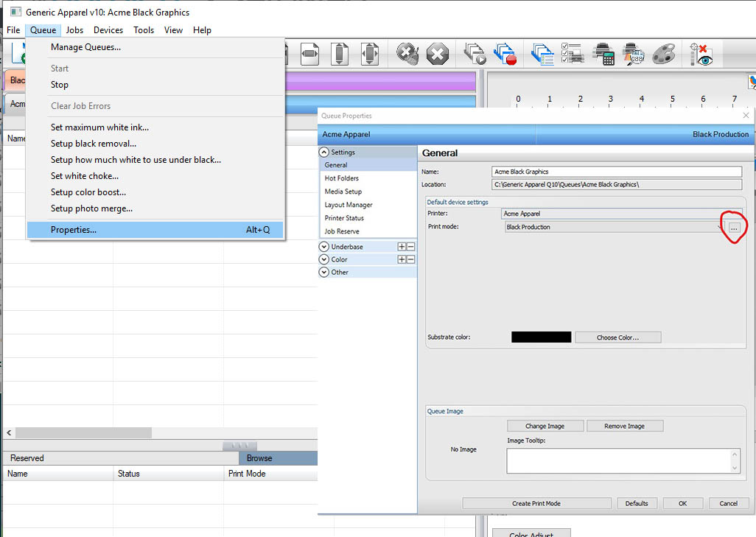The image size is (756, 537).
Task: Click the Create Print Mode button
Action: (x=537, y=503)
